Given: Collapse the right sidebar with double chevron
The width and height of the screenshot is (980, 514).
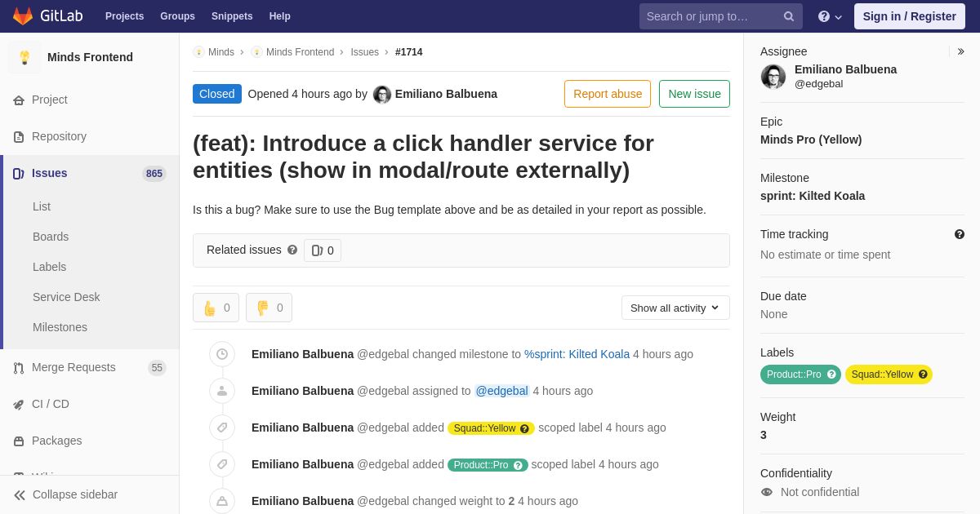Looking at the screenshot, I should (960, 51).
